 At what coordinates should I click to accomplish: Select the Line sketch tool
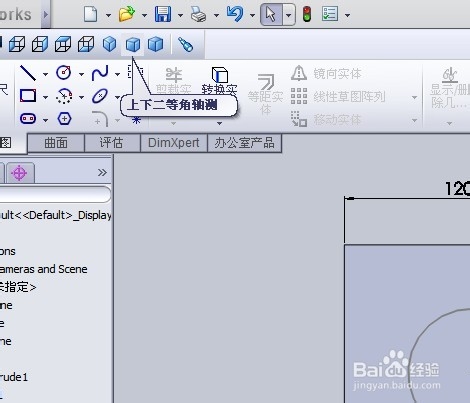(28, 73)
